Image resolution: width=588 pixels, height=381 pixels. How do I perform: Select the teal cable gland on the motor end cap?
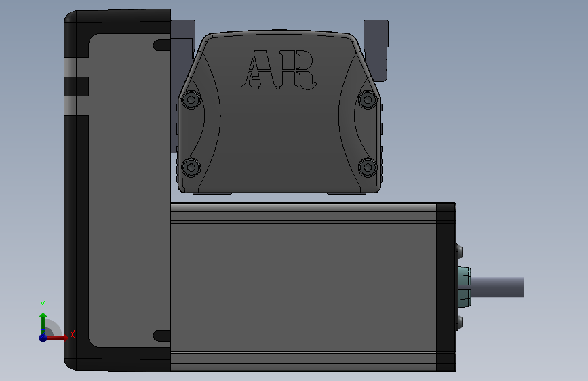click(x=465, y=287)
